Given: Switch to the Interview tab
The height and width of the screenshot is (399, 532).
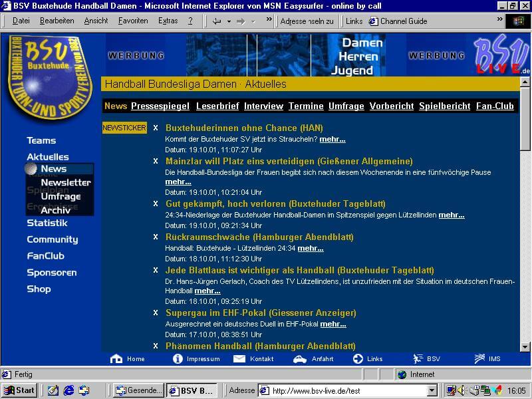Looking at the screenshot, I should [x=263, y=106].
